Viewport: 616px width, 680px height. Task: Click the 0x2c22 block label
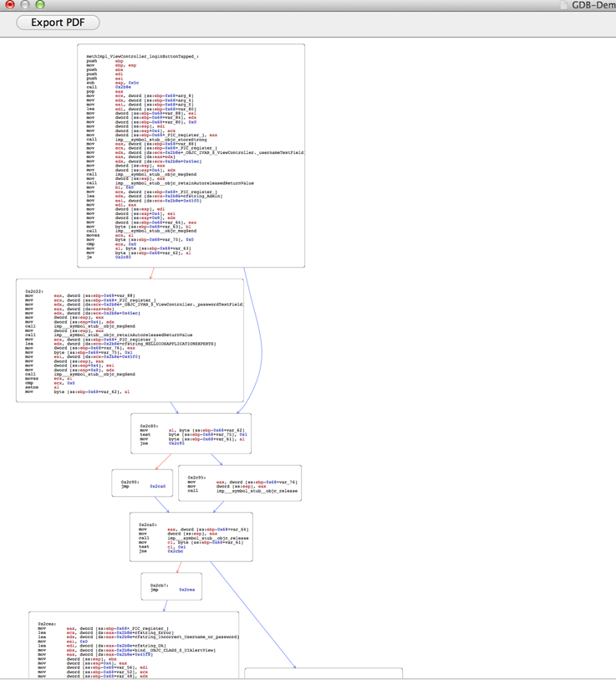coord(33,291)
